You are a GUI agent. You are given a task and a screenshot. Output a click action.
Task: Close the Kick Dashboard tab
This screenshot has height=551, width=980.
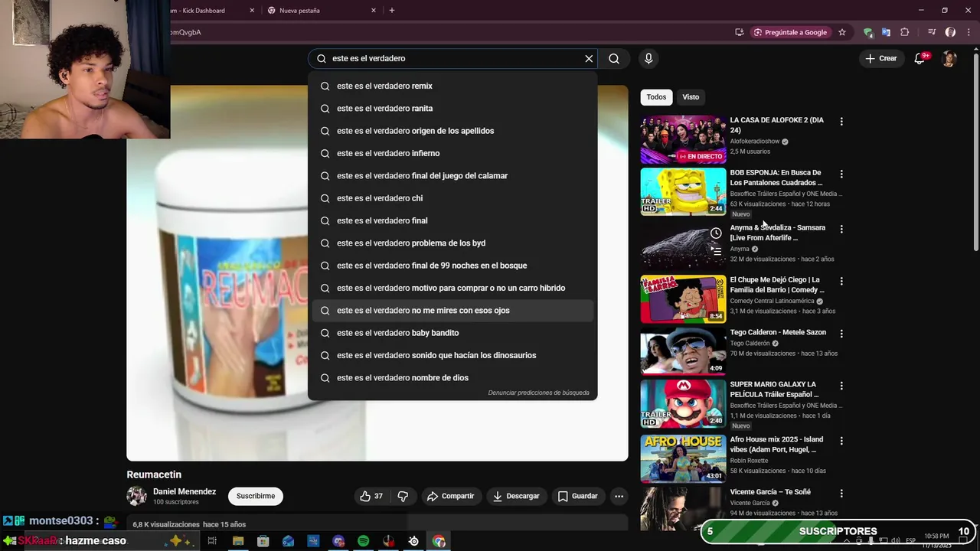(x=252, y=11)
